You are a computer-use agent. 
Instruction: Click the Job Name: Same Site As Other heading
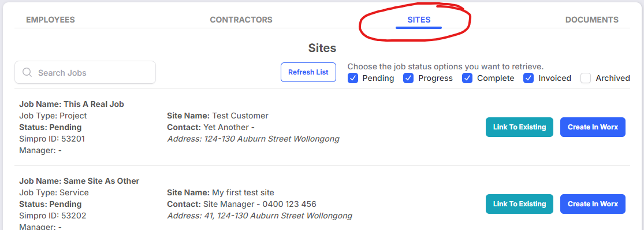pyautogui.click(x=79, y=181)
